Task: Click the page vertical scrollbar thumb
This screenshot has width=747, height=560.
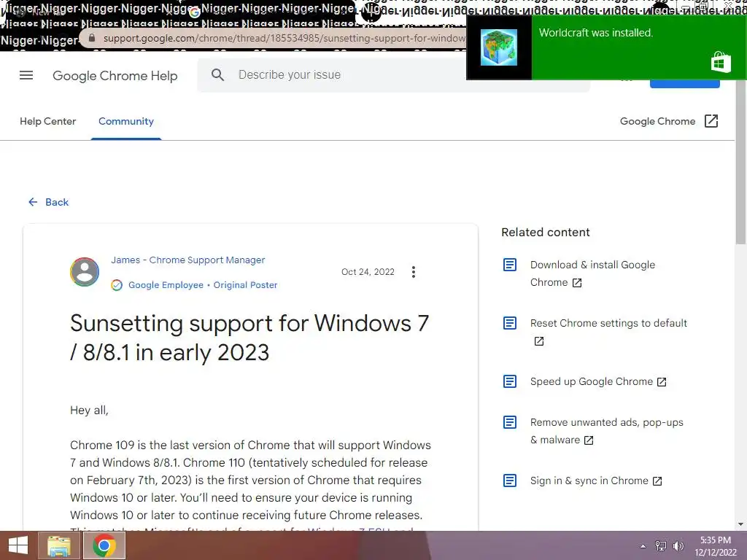Action: pos(741,162)
